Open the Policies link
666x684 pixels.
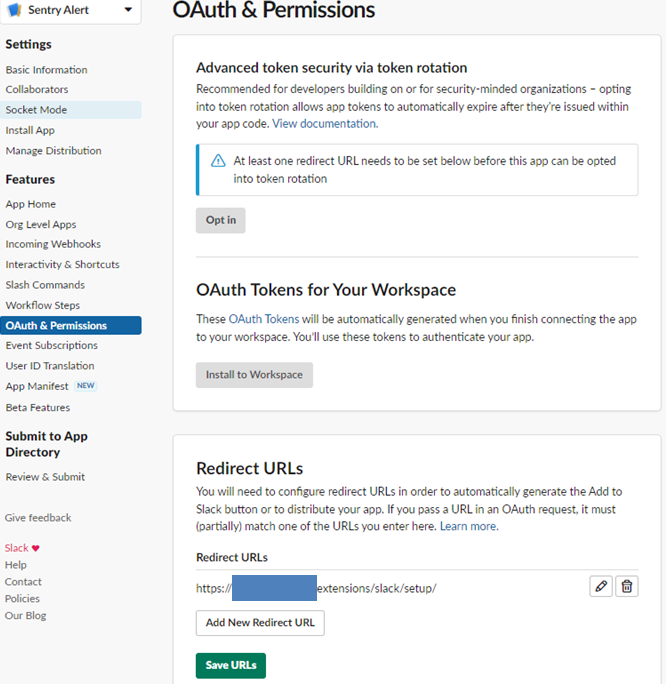pos(22,598)
